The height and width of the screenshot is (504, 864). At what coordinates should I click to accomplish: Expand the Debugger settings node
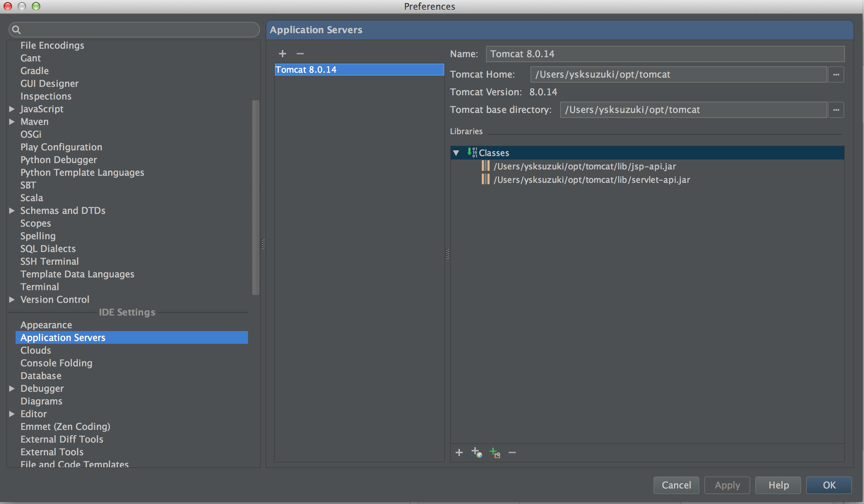[12, 389]
